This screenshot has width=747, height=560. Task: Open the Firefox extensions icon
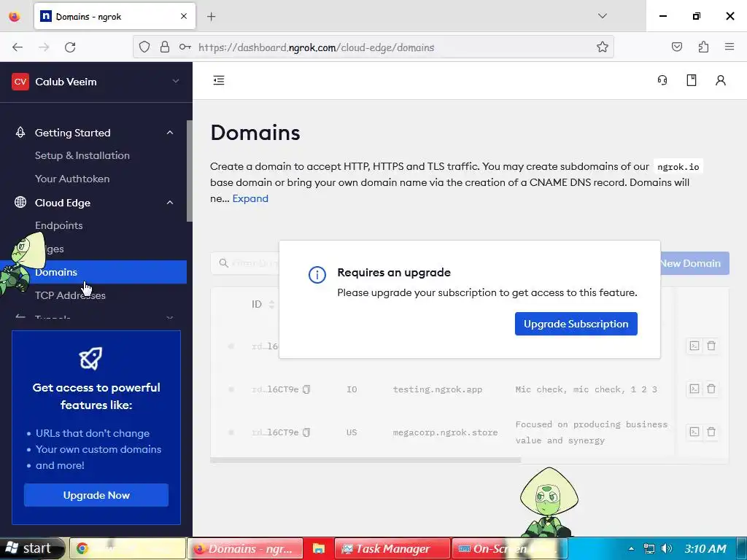click(x=703, y=47)
